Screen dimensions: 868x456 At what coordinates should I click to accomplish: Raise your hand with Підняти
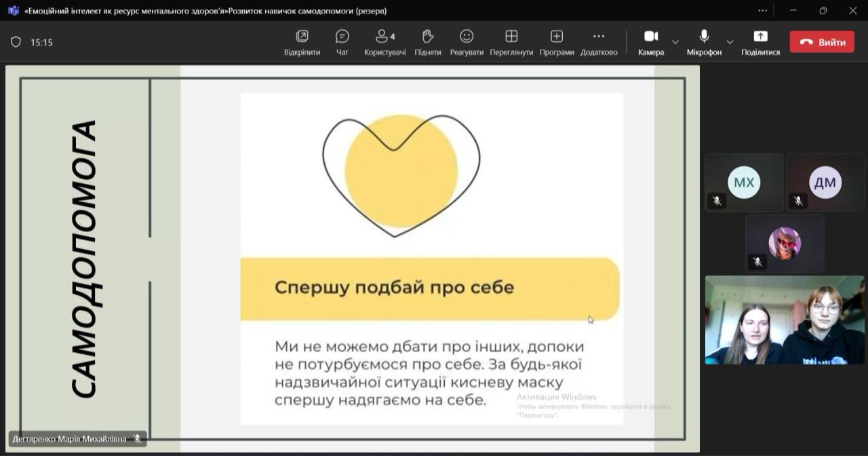(x=427, y=42)
